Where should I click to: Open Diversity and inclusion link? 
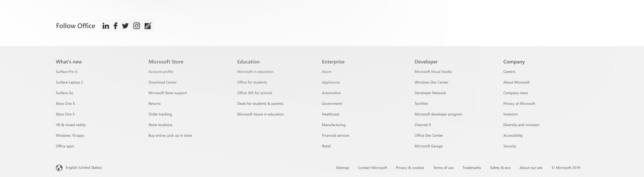point(521,125)
